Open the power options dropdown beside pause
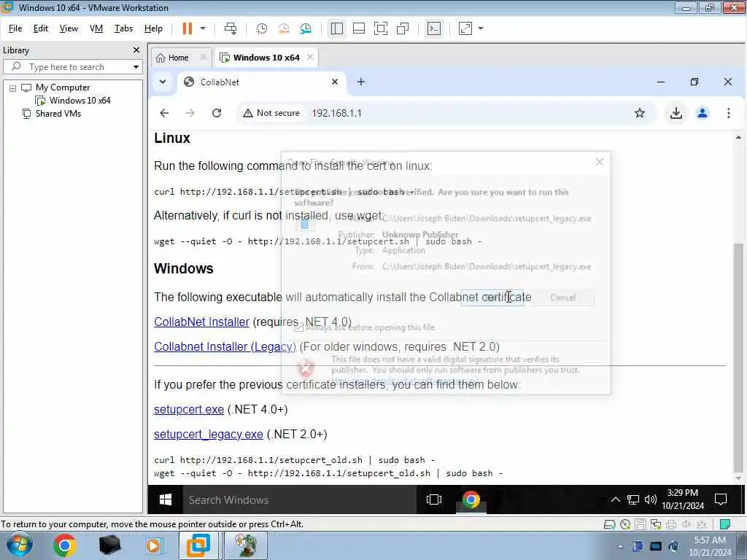The image size is (747, 560). (203, 28)
